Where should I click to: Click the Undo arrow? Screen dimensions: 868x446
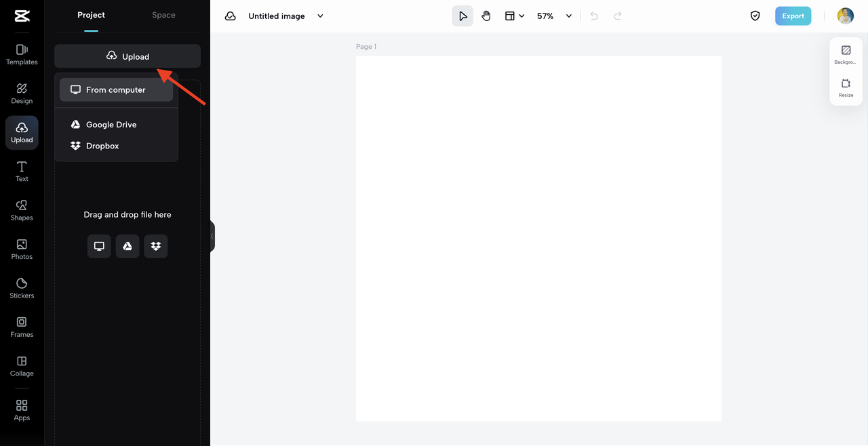[594, 16]
